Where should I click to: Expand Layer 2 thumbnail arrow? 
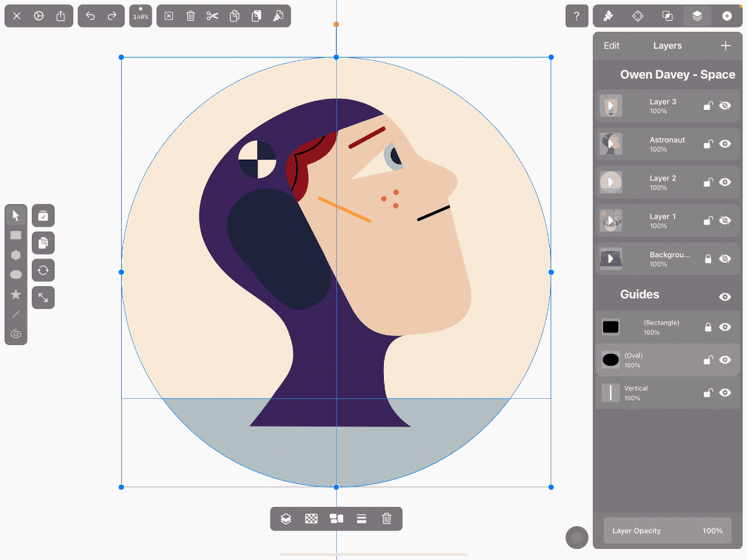[x=611, y=182]
